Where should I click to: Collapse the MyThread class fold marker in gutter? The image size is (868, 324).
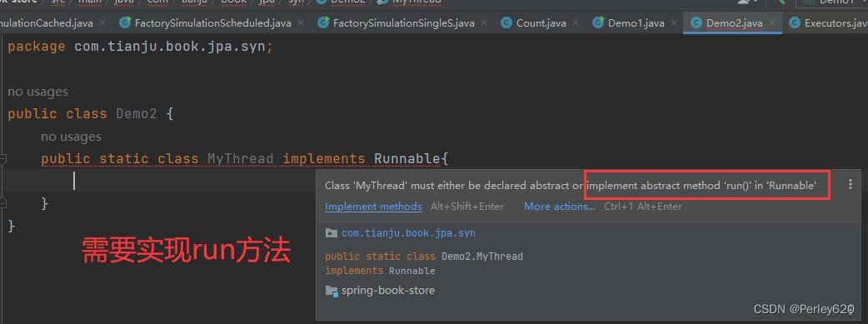[x=2, y=159]
